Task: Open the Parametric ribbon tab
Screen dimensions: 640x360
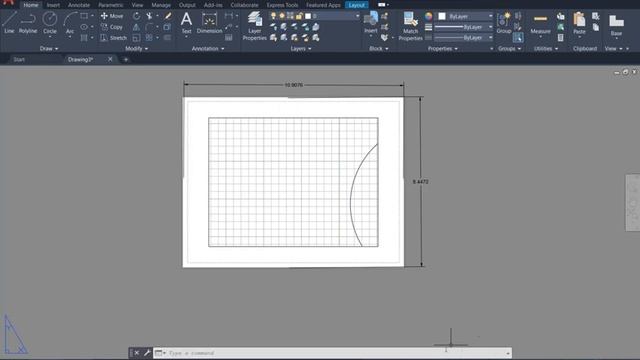Action: pos(111,5)
